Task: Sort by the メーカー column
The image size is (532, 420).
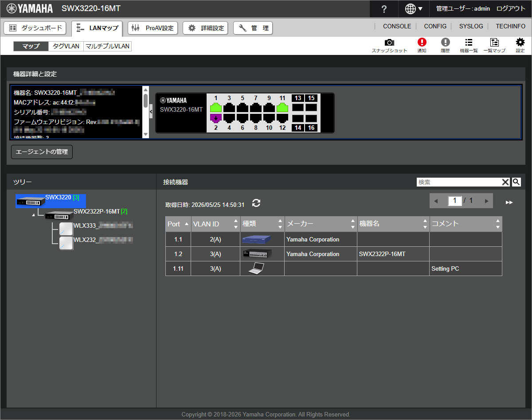Action: click(321, 224)
